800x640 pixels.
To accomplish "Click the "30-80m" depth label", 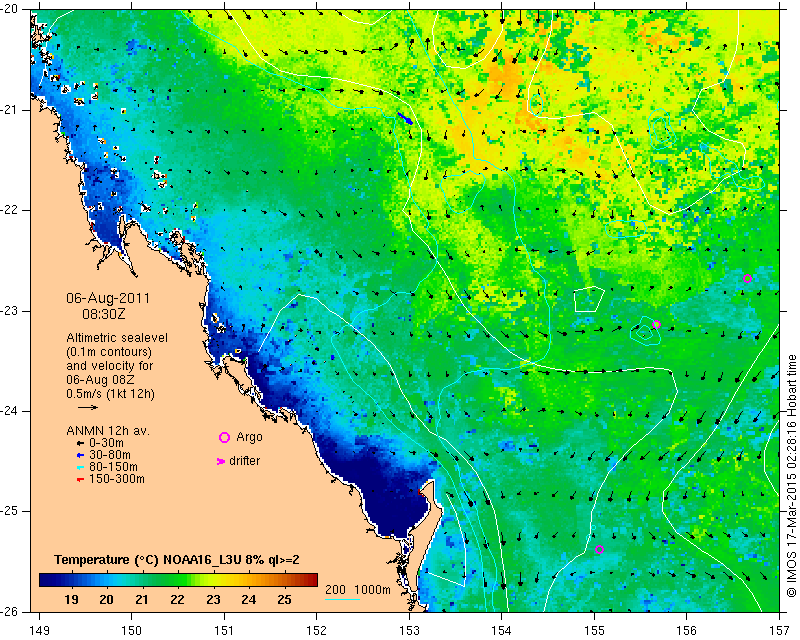I will 110,455.
